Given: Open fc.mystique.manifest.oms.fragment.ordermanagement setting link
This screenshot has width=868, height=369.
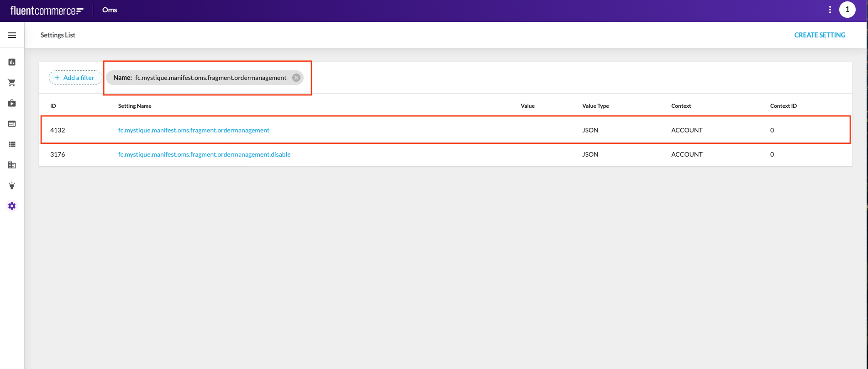Looking at the screenshot, I should click(194, 130).
